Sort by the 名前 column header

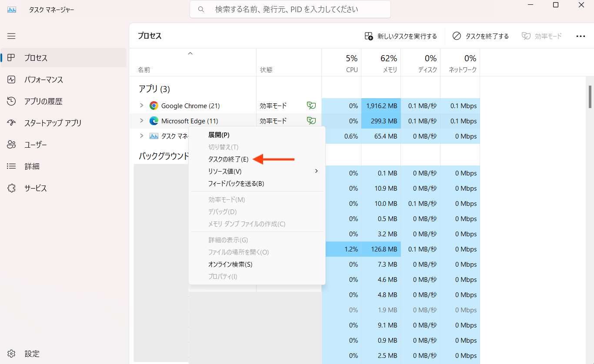[193, 63]
